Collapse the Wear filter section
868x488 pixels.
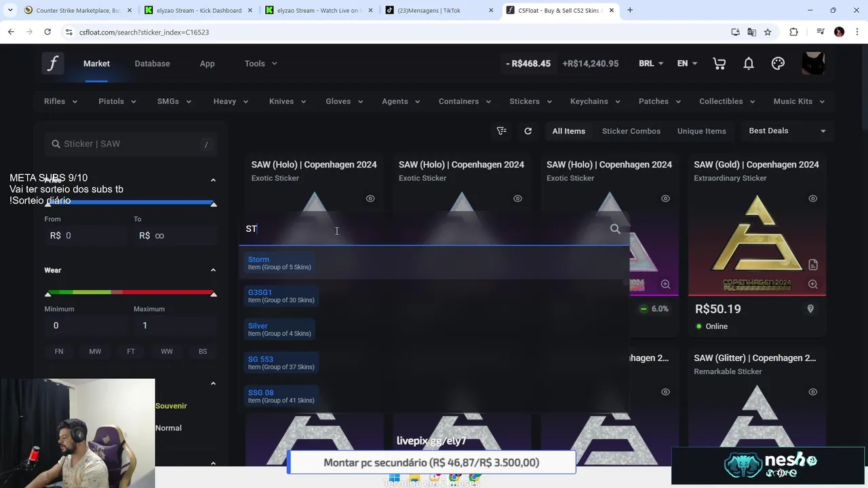213,270
